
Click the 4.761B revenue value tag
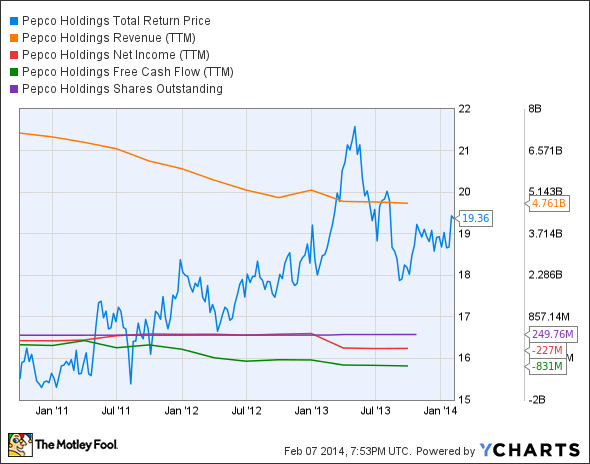(x=548, y=204)
